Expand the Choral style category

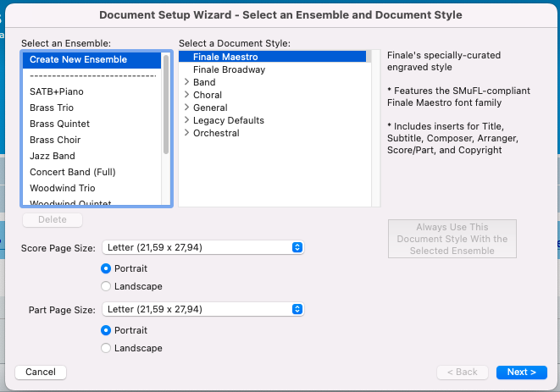tap(186, 96)
